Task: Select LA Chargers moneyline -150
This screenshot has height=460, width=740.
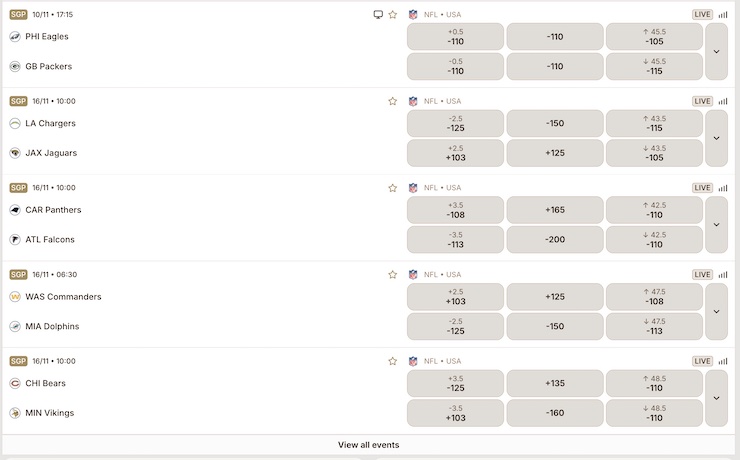Action: 555,123
